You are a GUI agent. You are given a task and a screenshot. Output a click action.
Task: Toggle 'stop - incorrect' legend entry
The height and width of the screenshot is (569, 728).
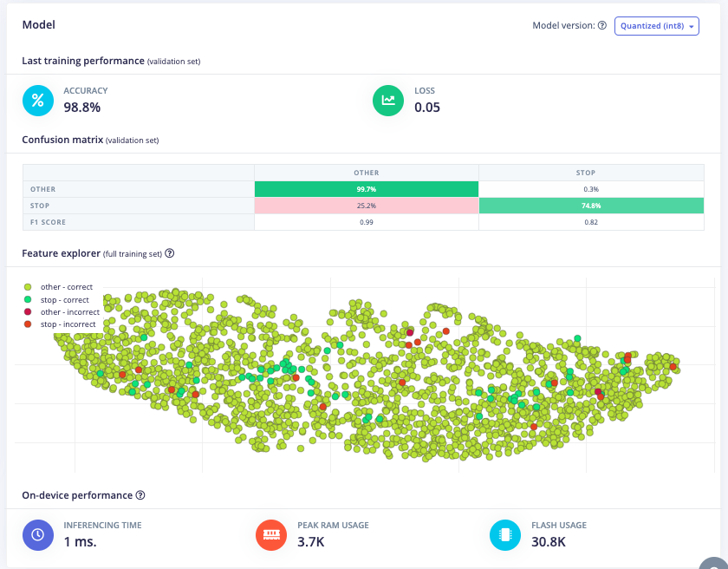(x=67, y=324)
